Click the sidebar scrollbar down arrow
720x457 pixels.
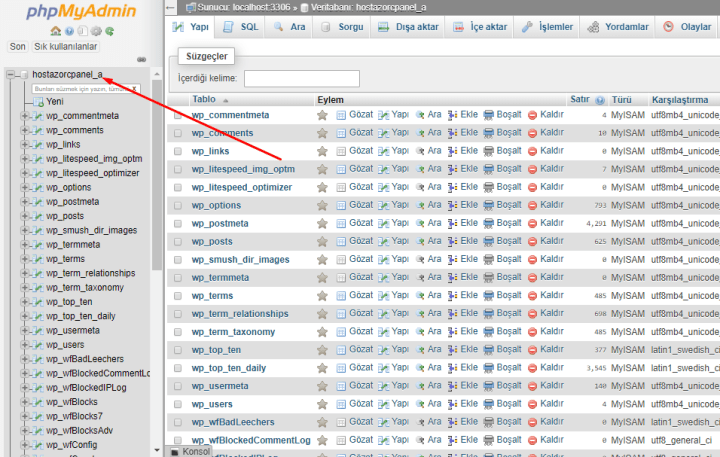(x=157, y=451)
